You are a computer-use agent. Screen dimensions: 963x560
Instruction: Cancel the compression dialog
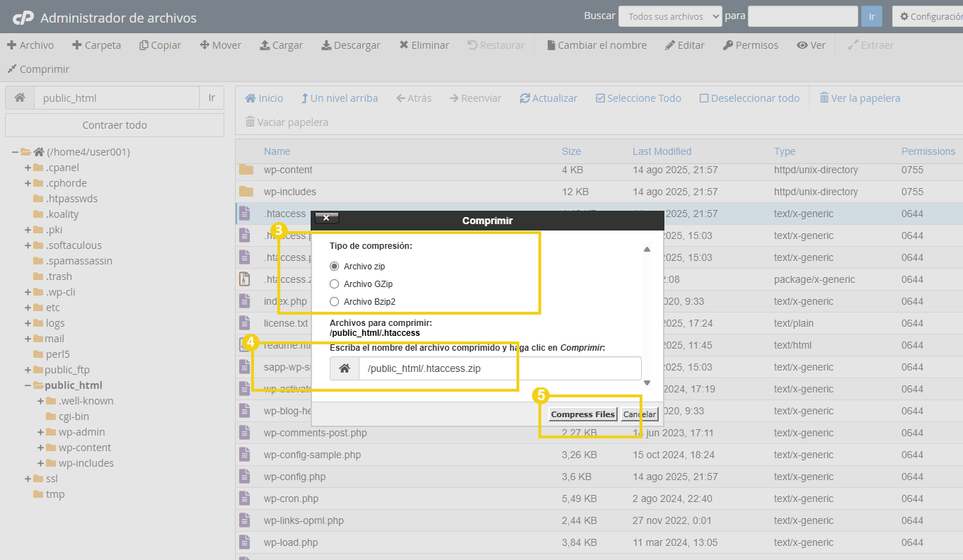[x=640, y=414]
